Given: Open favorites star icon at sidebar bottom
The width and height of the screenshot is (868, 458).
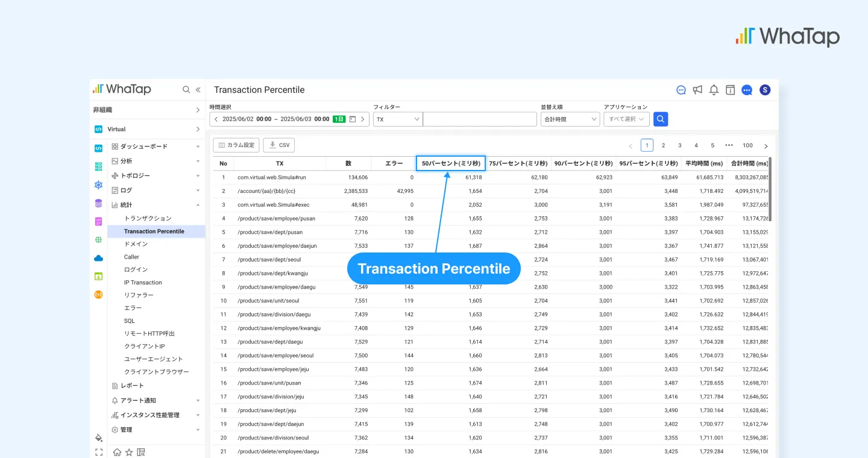Looking at the screenshot, I should (x=129, y=452).
